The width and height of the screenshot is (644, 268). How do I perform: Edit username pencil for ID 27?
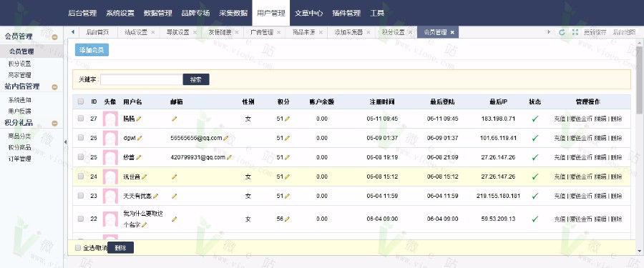pos(138,119)
